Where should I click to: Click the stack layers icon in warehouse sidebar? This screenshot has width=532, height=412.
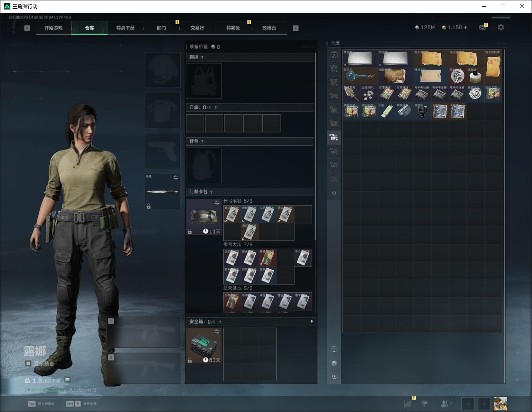334,363
